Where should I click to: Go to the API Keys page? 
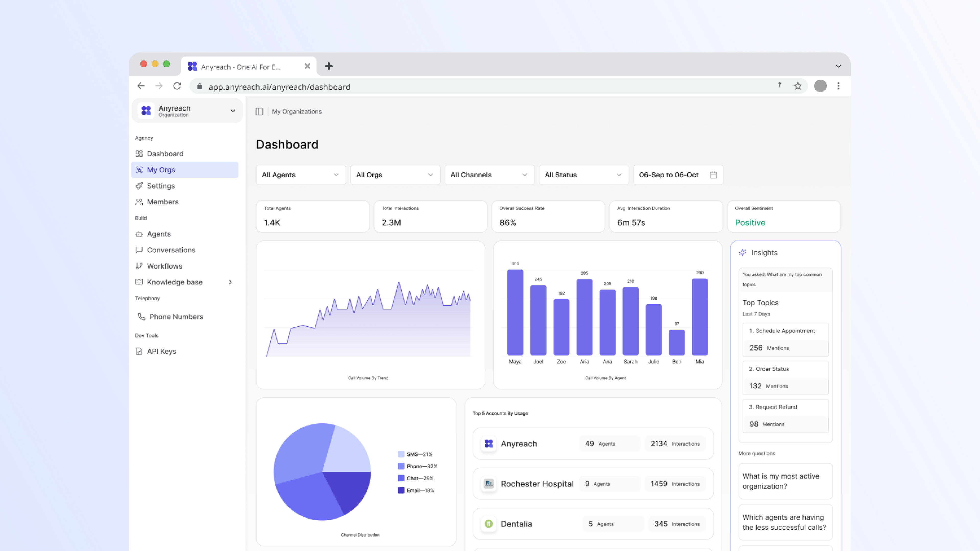click(x=161, y=351)
